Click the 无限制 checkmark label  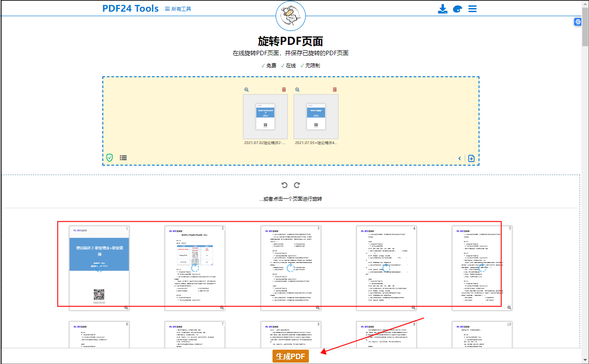[310, 66]
